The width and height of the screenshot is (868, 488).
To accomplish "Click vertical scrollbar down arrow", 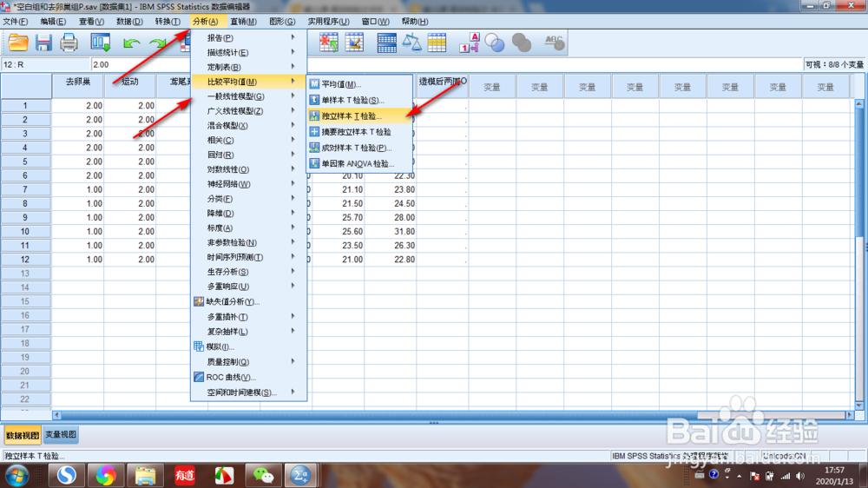I will (859, 406).
